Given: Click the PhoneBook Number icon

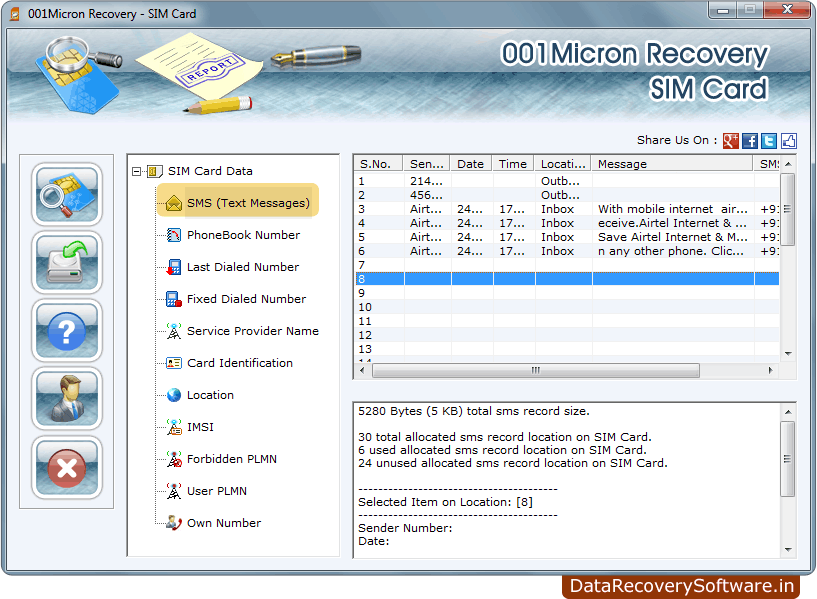Looking at the screenshot, I should (x=174, y=235).
